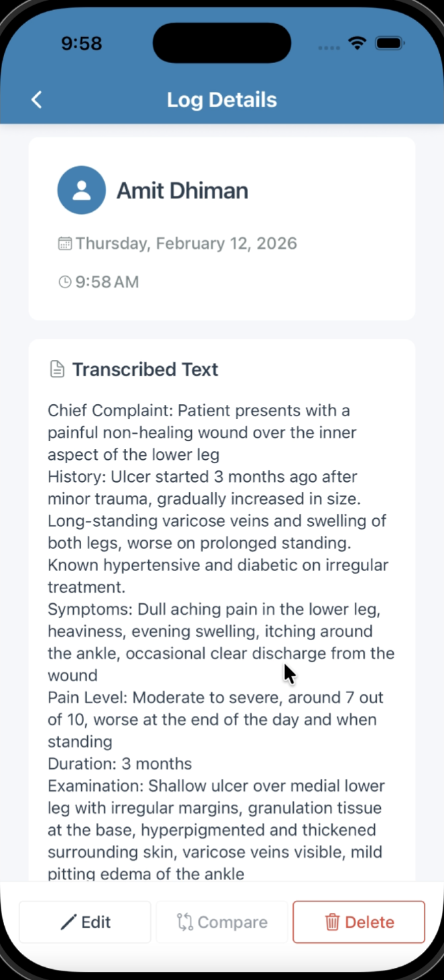Tap Amit Dhiman's profile avatar icon
This screenshot has width=444, height=980.
[81, 190]
